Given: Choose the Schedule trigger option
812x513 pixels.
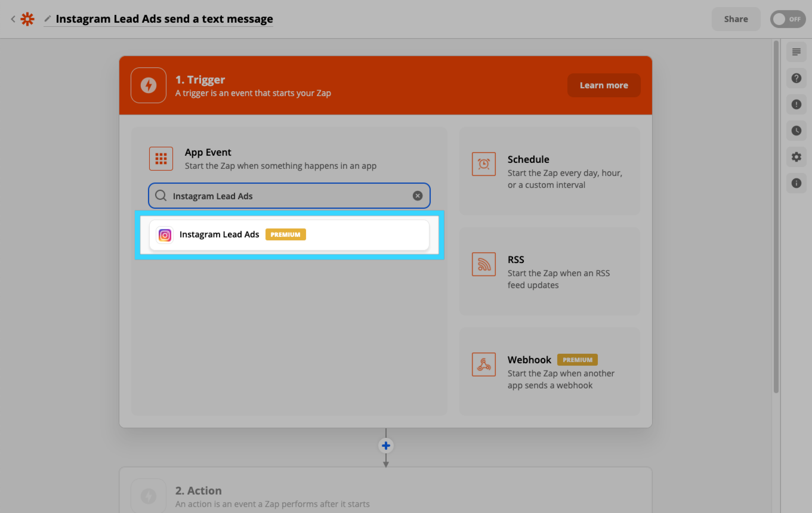Looking at the screenshot, I should (x=549, y=171).
